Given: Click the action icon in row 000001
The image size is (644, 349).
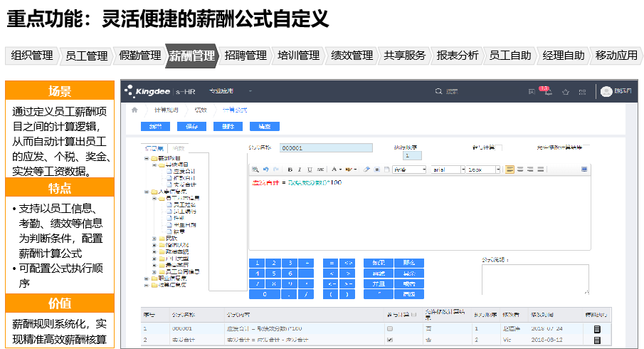Looking at the screenshot, I should click(x=597, y=329).
